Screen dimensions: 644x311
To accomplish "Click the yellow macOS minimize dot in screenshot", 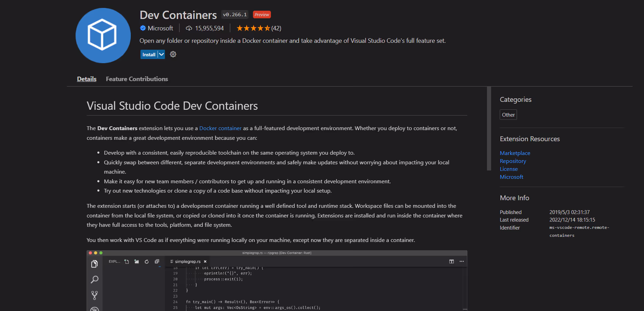I will (96, 253).
